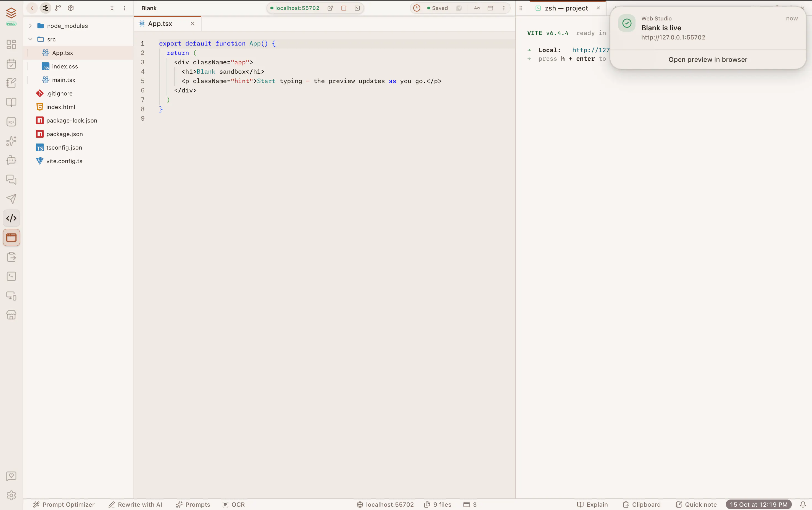Close the App.tsx tab
The height and width of the screenshot is (510, 812).
pyautogui.click(x=193, y=23)
